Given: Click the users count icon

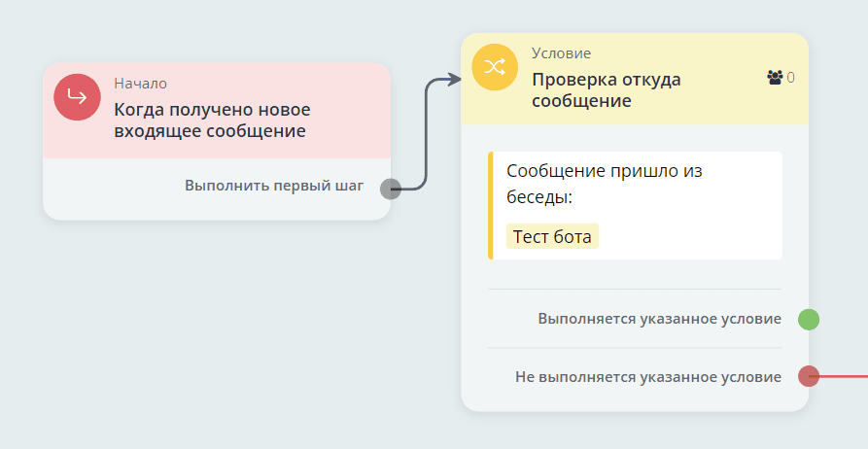Looking at the screenshot, I should tap(775, 78).
